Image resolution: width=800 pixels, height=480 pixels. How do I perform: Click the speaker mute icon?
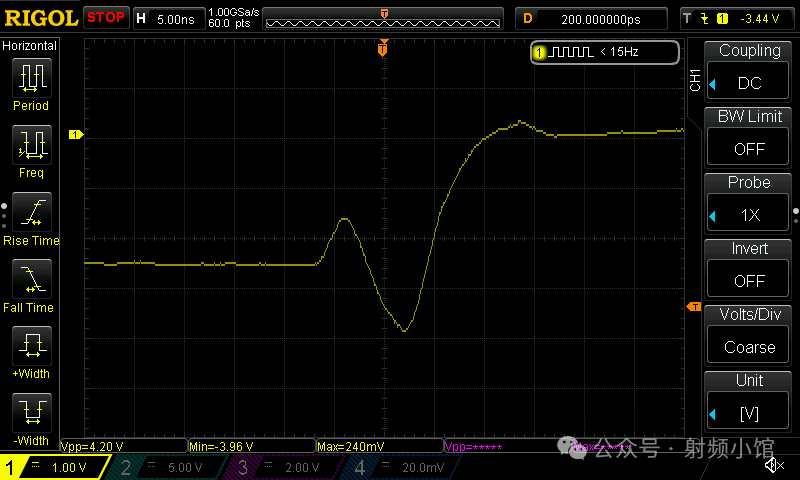point(773,465)
